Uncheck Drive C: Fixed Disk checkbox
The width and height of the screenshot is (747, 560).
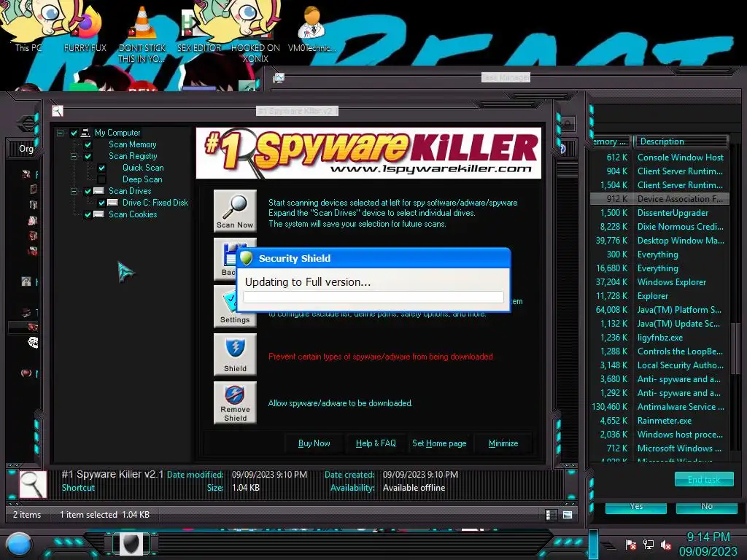[x=101, y=203]
